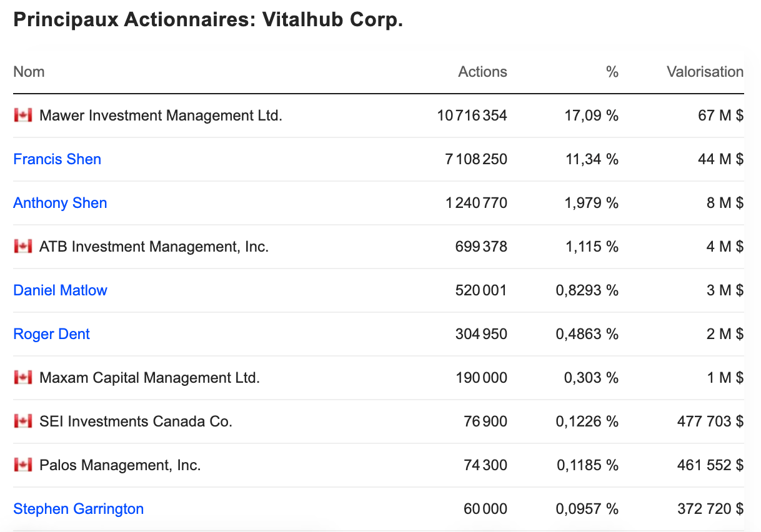The image size is (761, 532).
Task: Click the flag icon beside Maxam Capital Management
Action: (x=22, y=378)
